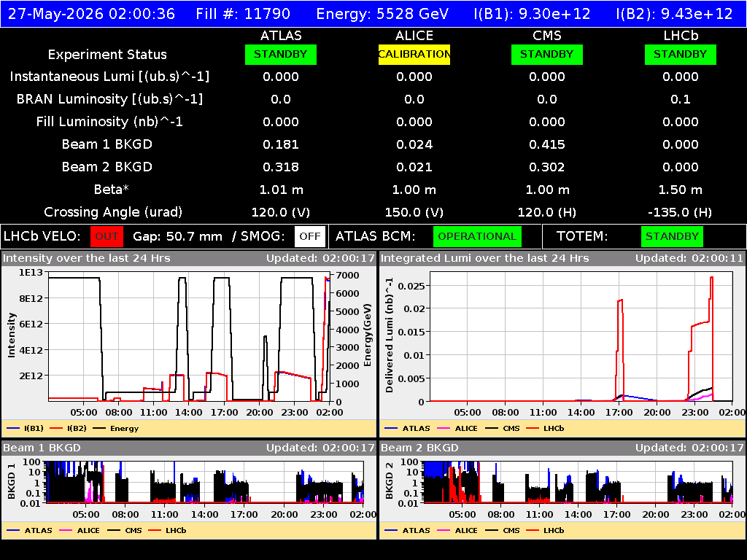
Task: Click the Integrated Lumi Updated: 02:00:11 timestamp
Action: coord(689,259)
